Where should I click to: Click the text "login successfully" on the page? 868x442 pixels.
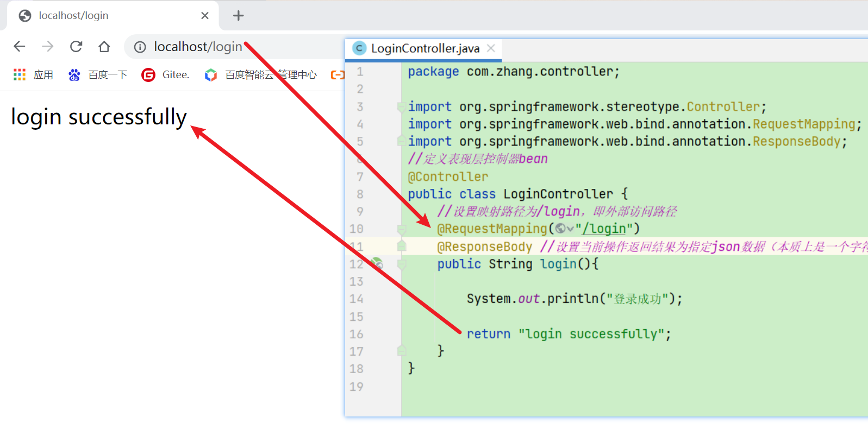[x=99, y=117]
